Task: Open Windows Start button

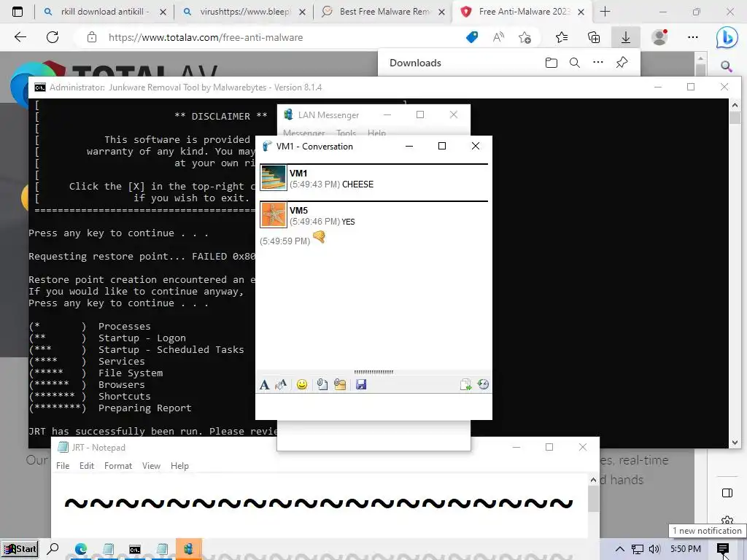Action: (20, 549)
